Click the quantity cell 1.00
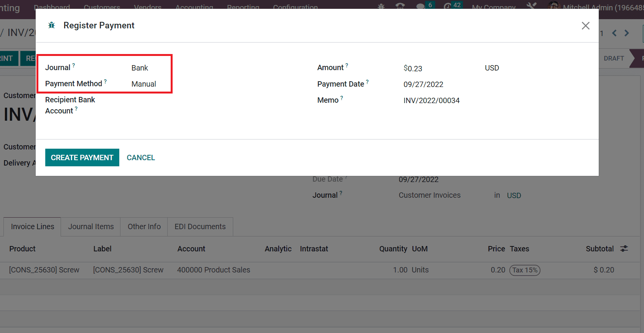Screen dimensions: 644x333 (400, 270)
